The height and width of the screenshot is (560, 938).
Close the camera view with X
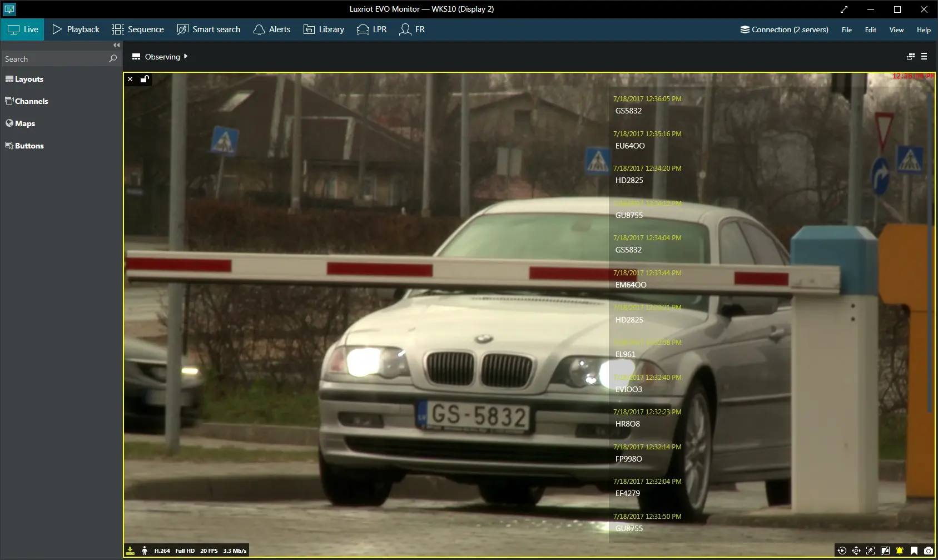130,80
